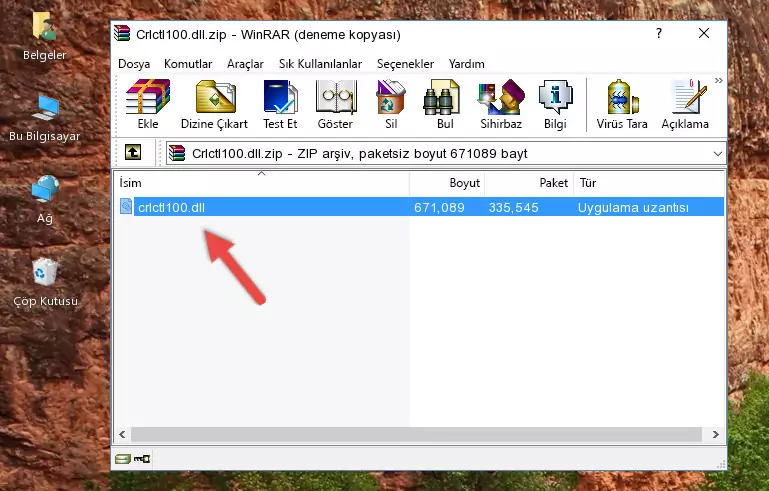
Task: Open the Belgeler desktop icon
Action: click(x=45, y=26)
